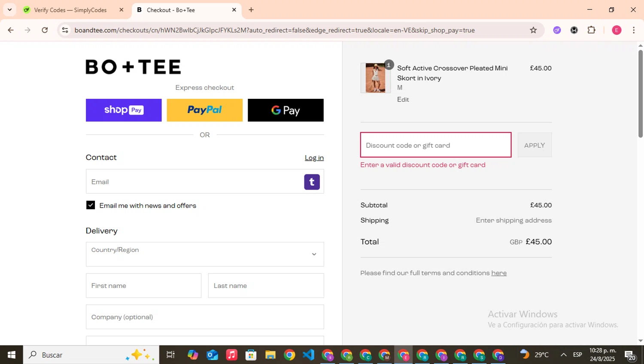Open Microsoft Store from the taskbar
The image size is (644, 364).
[251, 355]
